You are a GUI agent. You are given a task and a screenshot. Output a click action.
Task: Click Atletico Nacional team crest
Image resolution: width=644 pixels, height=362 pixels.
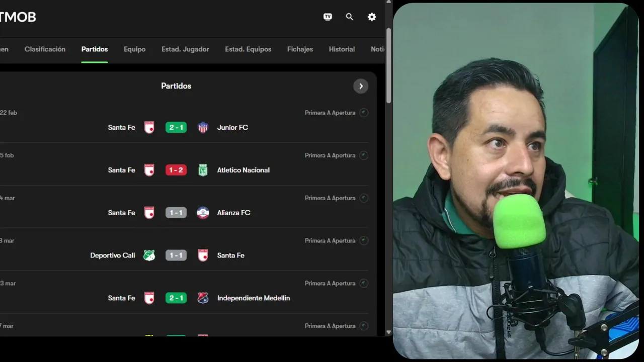pyautogui.click(x=203, y=170)
